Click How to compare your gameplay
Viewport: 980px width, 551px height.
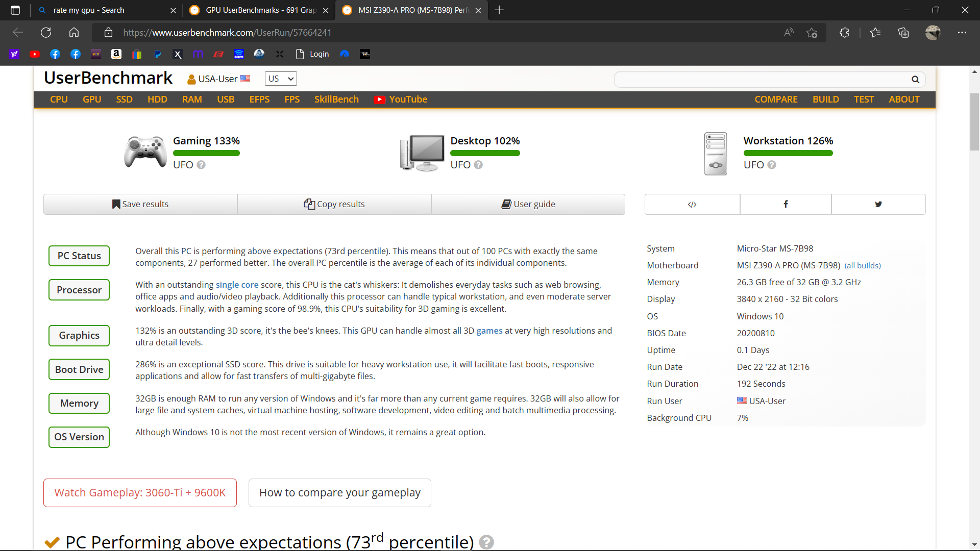(x=340, y=493)
